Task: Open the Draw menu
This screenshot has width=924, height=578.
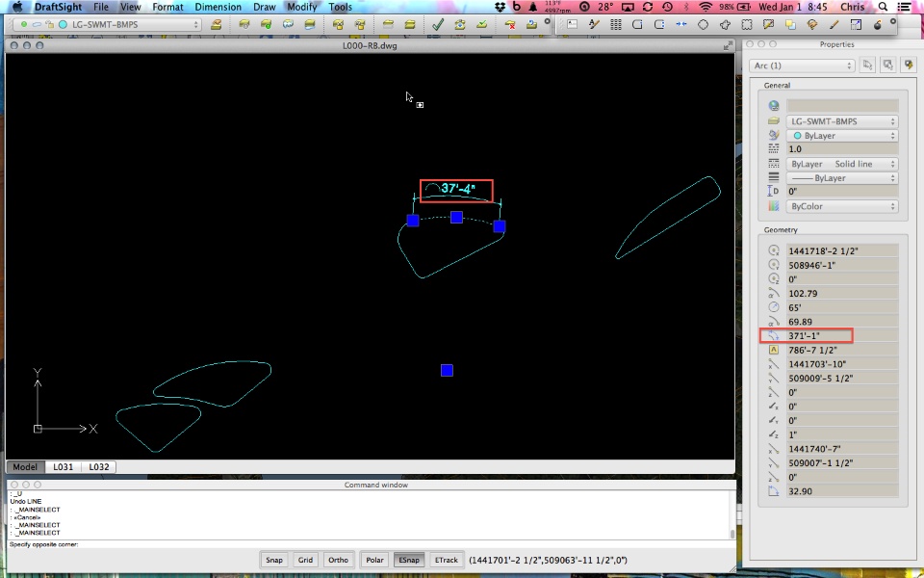Action: click(264, 7)
